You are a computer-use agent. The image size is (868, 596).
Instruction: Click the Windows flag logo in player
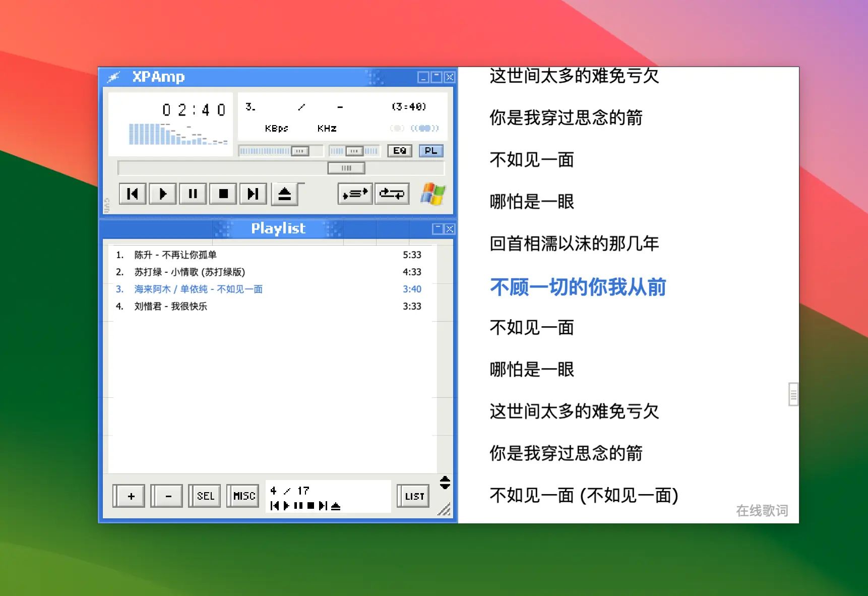tap(433, 194)
